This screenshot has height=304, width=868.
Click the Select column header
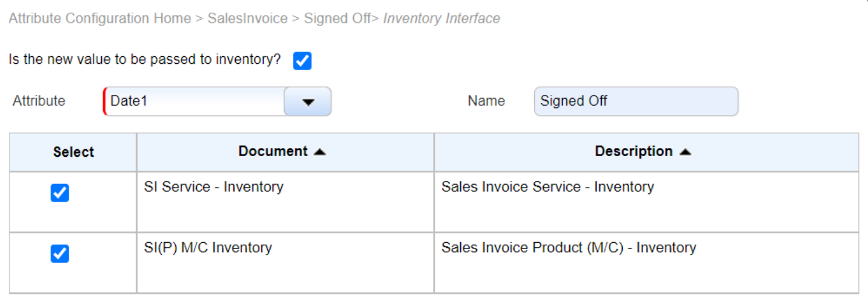tap(73, 152)
